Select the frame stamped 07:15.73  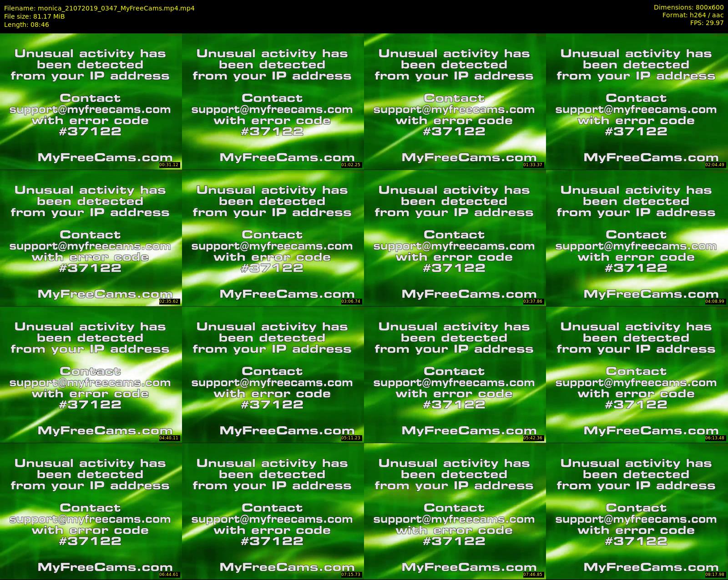(273, 511)
